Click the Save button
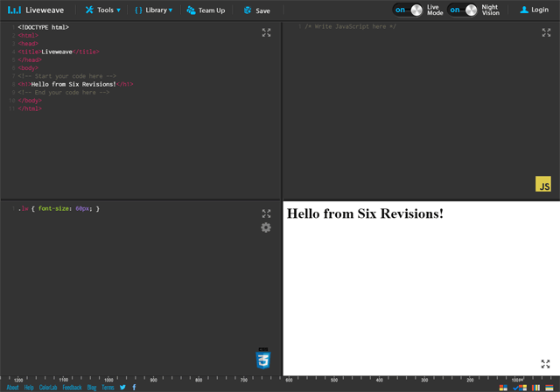Screen dimensions: 560x392 (256, 10)
